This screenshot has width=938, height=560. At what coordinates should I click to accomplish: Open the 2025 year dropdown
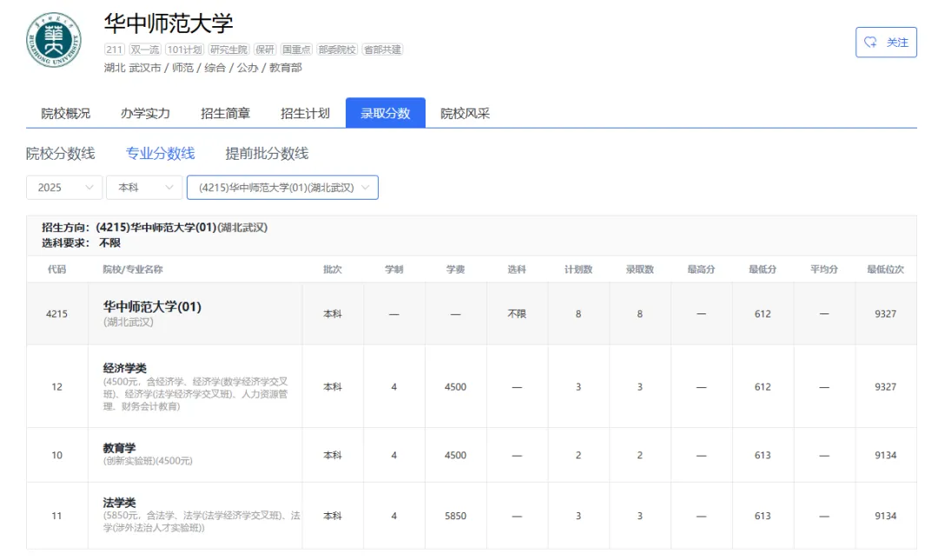point(64,188)
